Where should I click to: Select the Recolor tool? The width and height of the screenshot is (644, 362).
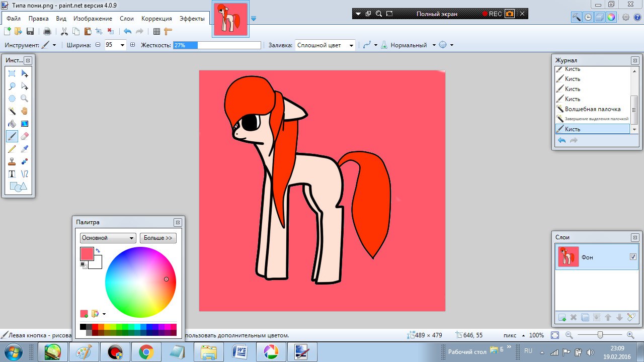tap(25, 161)
